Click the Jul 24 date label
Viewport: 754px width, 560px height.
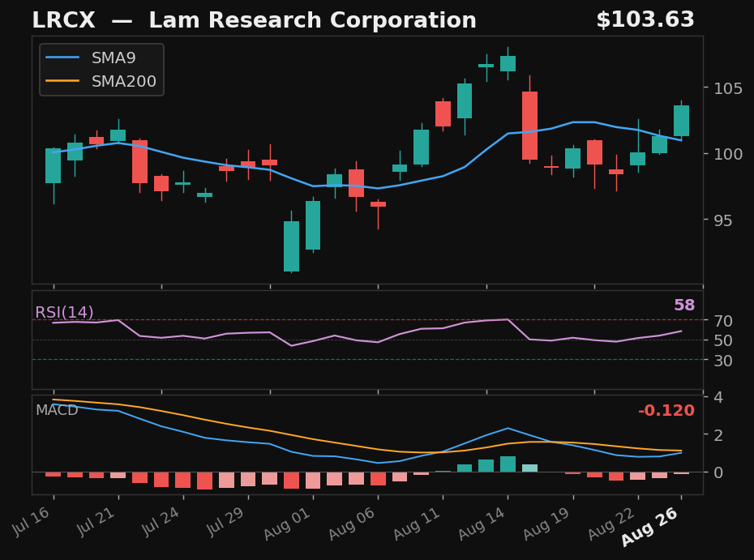(x=161, y=522)
